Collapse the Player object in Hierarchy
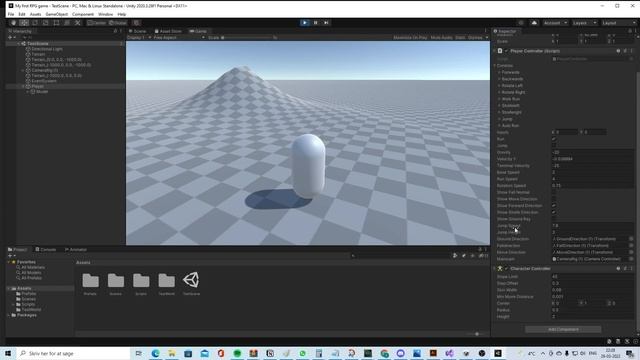This screenshot has width=640, height=360. tap(23, 87)
